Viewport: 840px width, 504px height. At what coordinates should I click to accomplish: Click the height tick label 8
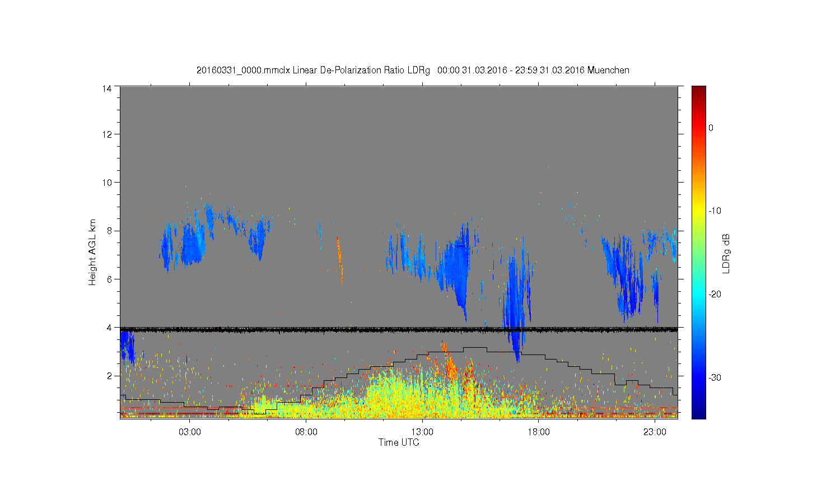109,231
